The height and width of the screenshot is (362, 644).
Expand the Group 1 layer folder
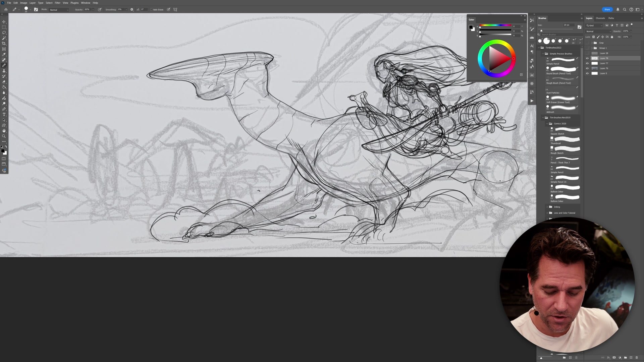(592, 48)
